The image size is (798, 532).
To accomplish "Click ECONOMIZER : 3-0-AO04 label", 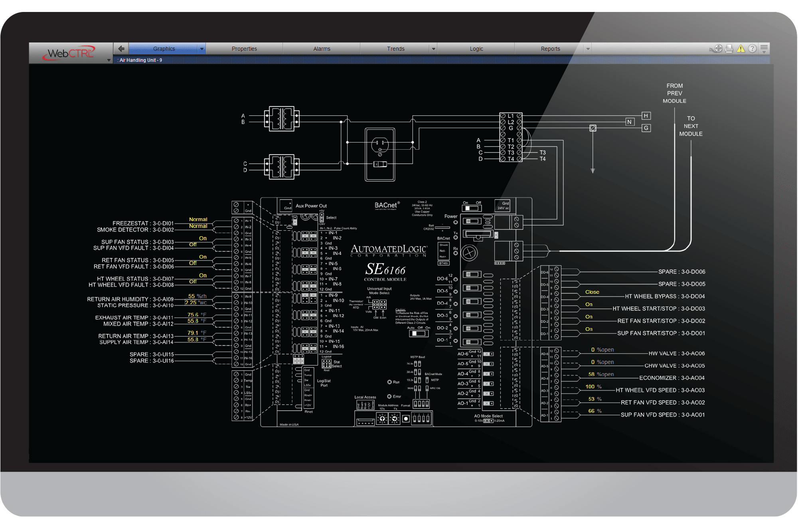I will click(672, 378).
